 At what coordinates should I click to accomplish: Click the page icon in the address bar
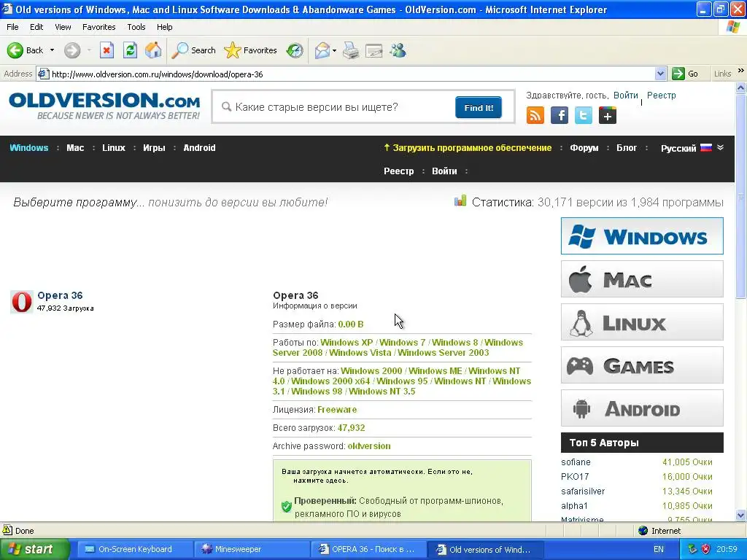[x=43, y=74]
